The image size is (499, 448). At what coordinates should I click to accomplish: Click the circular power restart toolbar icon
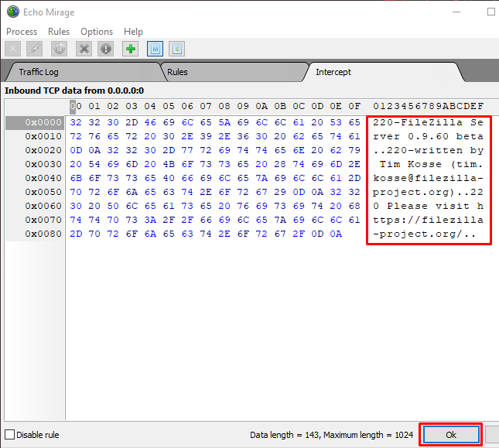(x=60, y=49)
